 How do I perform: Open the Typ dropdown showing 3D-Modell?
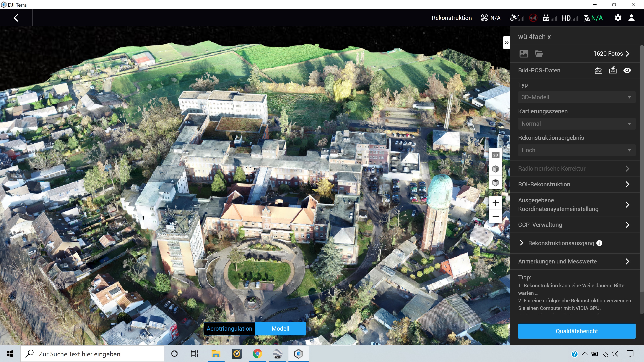pyautogui.click(x=577, y=97)
